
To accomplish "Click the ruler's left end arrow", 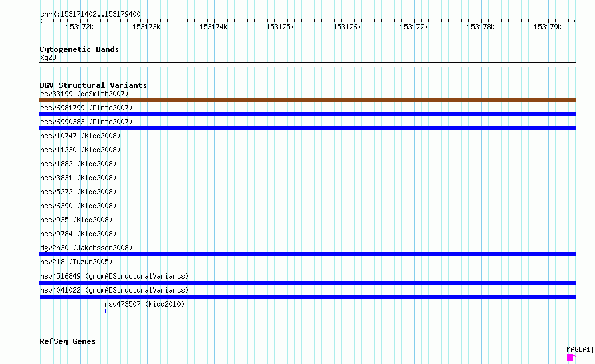I will click(x=41, y=21).
